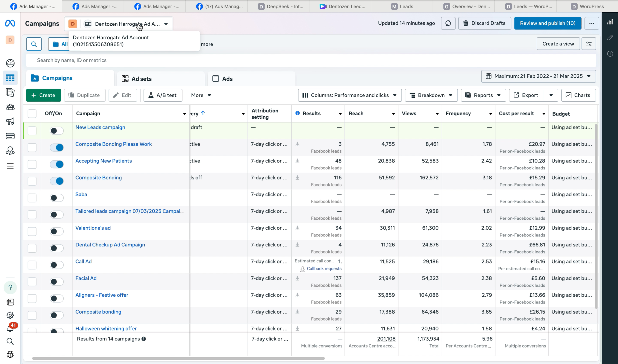Open notifications bell with 41 badge
The height and width of the screenshot is (364, 618).
pyautogui.click(x=11, y=328)
